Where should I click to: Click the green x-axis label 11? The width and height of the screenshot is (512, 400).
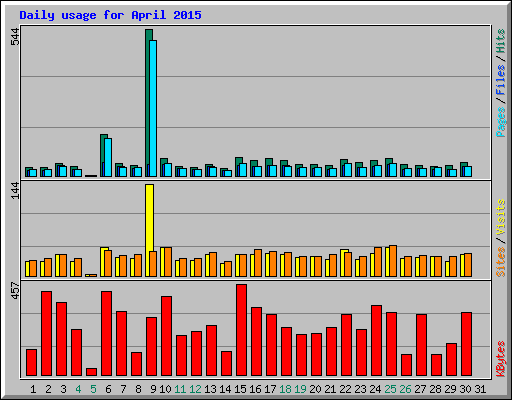(180, 389)
